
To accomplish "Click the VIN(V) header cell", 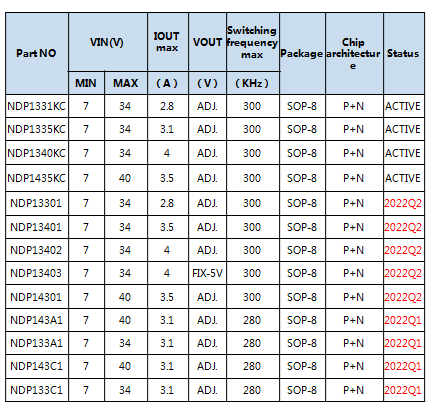I will pyautogui.click(x=107, y=42).
